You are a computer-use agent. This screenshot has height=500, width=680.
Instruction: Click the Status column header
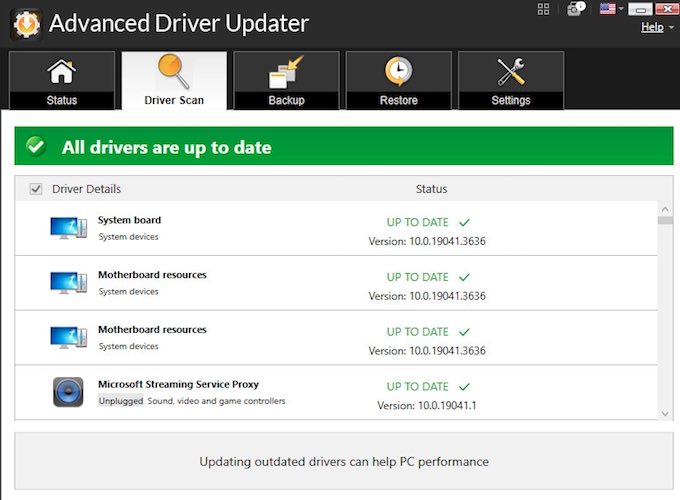click(x=431, y=189)
